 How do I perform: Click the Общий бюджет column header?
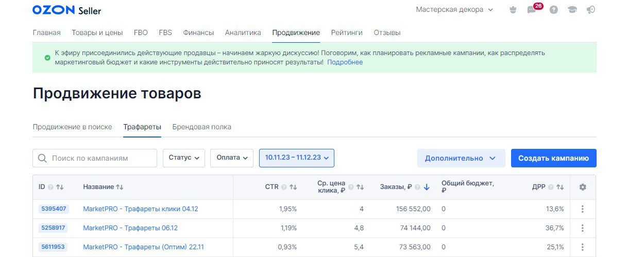coord(467,186)
